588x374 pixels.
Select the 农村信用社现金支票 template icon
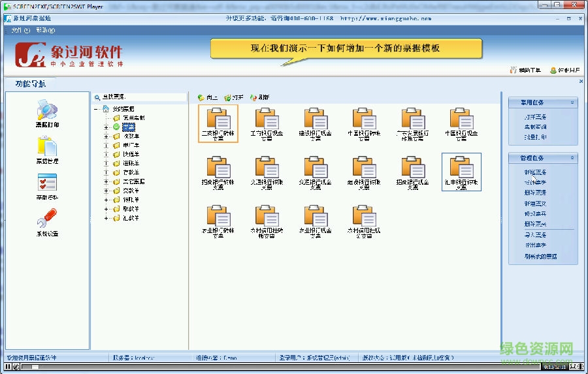(364, 217)
